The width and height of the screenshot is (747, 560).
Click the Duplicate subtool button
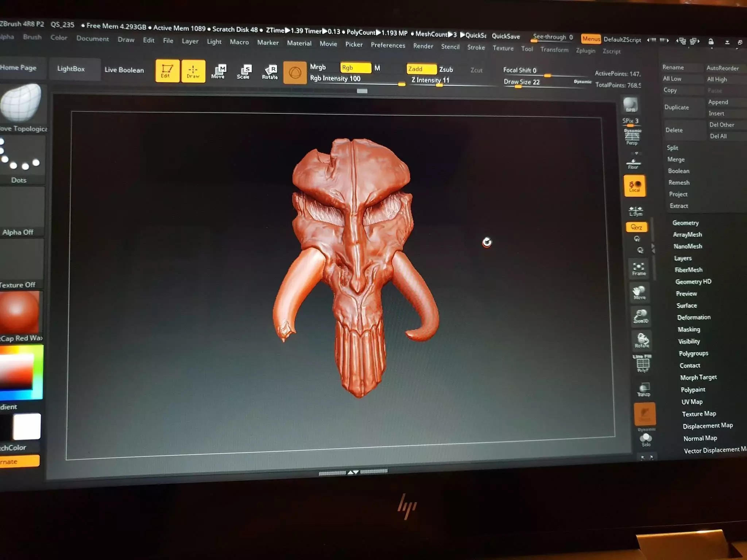tap(682, 107)
